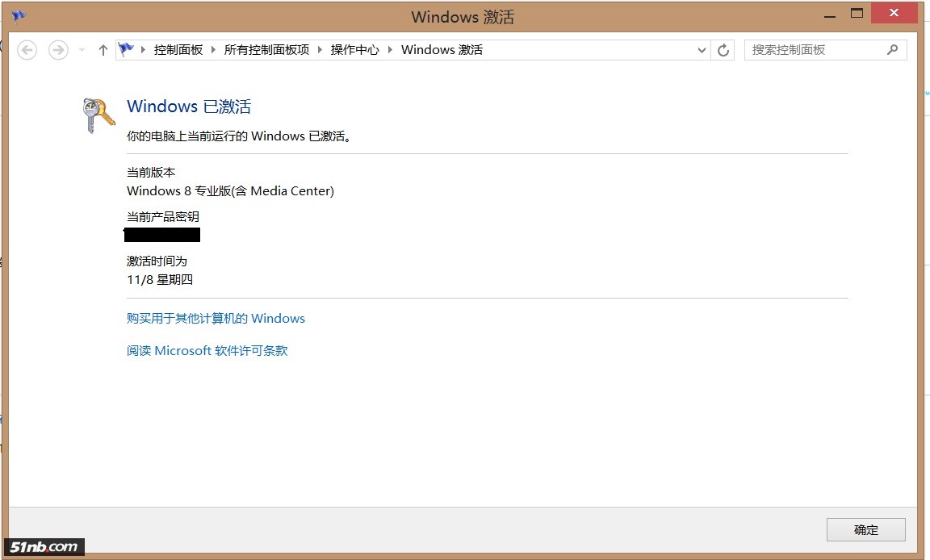Select Windows 激活 breadcrumb
Screen dimensions: 930x560
coord(442,50)
